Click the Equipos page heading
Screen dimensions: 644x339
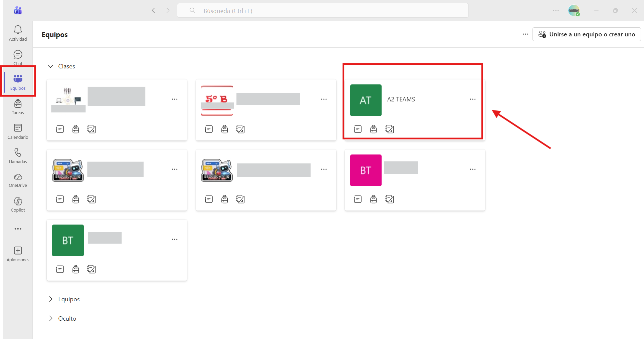(x=55, y=35)
